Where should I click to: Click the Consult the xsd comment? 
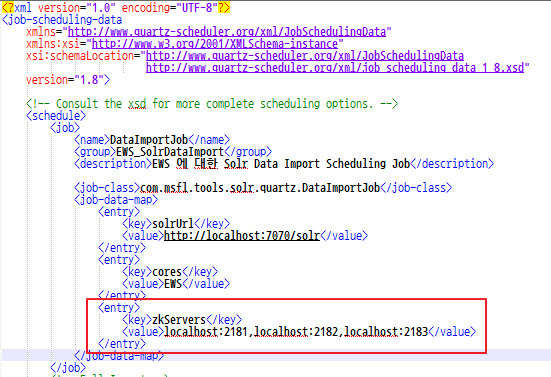coord(212,104)
